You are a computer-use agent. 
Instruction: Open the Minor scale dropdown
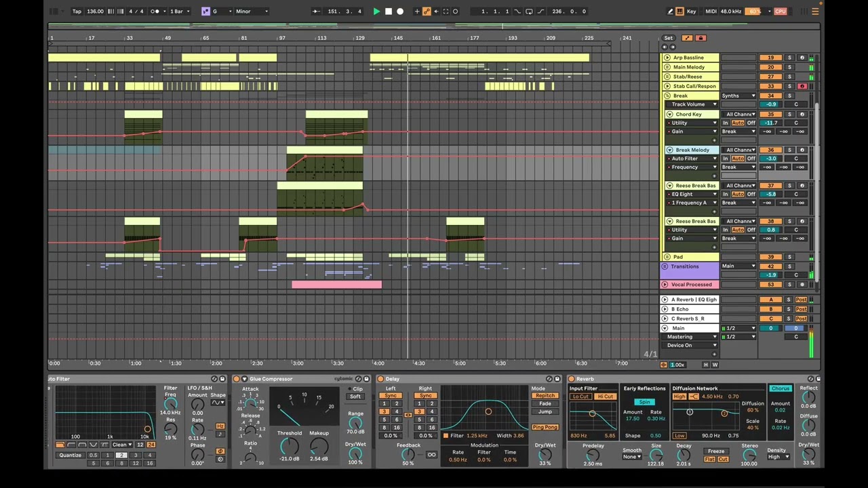coord(252,12)
